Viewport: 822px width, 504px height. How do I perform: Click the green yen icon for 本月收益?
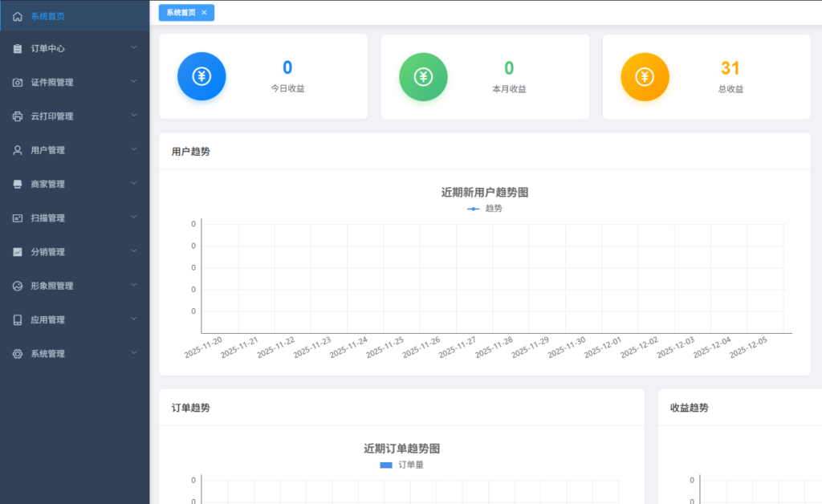423,77
